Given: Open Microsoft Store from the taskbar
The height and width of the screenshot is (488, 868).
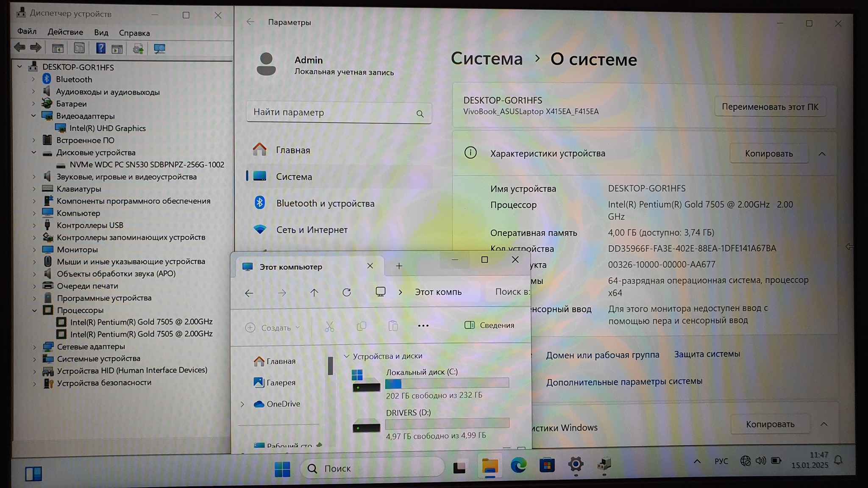Looking at the screenshot, I should click(x=547, y=466).
